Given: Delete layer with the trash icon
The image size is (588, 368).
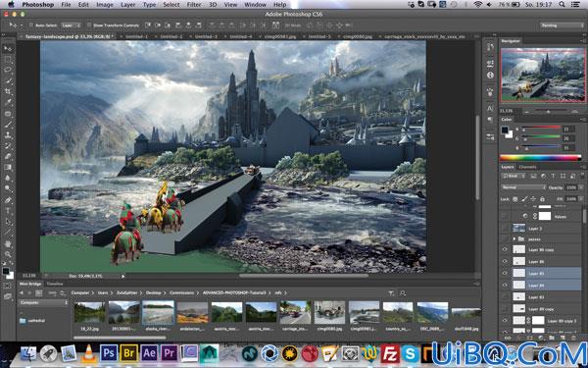Looking at the screenshot, I should pos(573,338).
